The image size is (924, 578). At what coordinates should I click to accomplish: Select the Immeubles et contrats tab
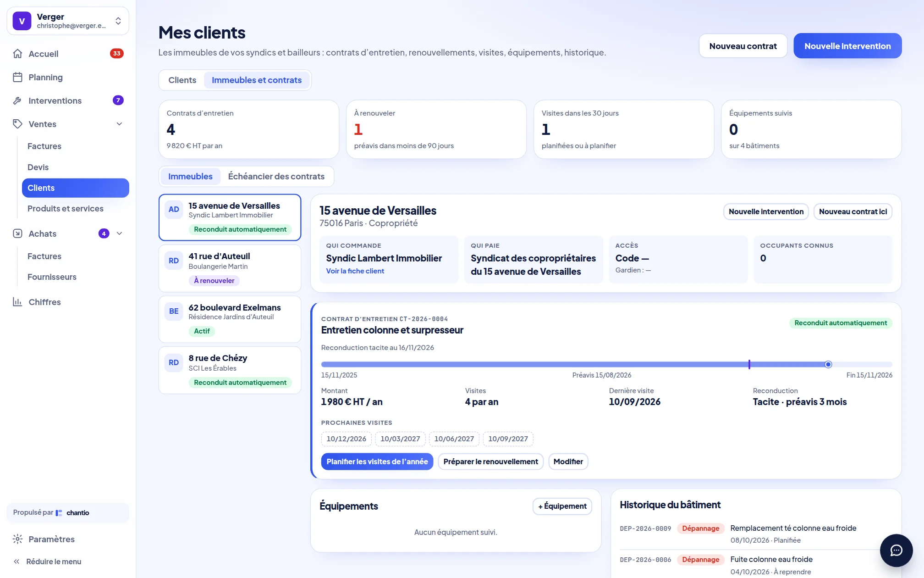point(257,80)
